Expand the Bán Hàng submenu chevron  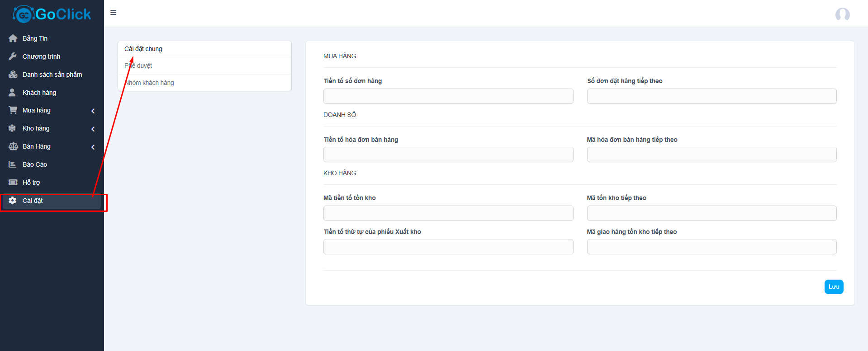click(x=93, y=147)
